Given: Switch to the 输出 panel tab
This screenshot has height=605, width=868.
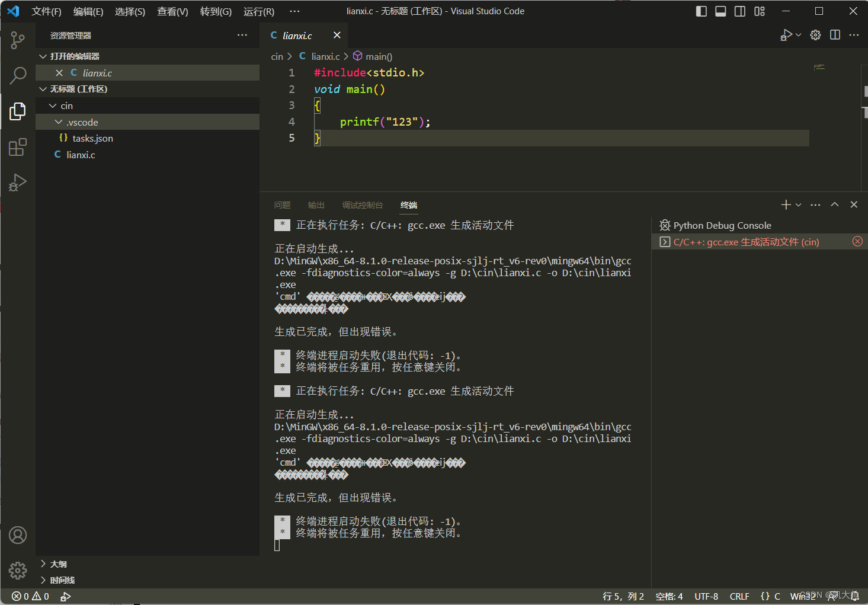Looking at the screenshot, I should [316, 205].
